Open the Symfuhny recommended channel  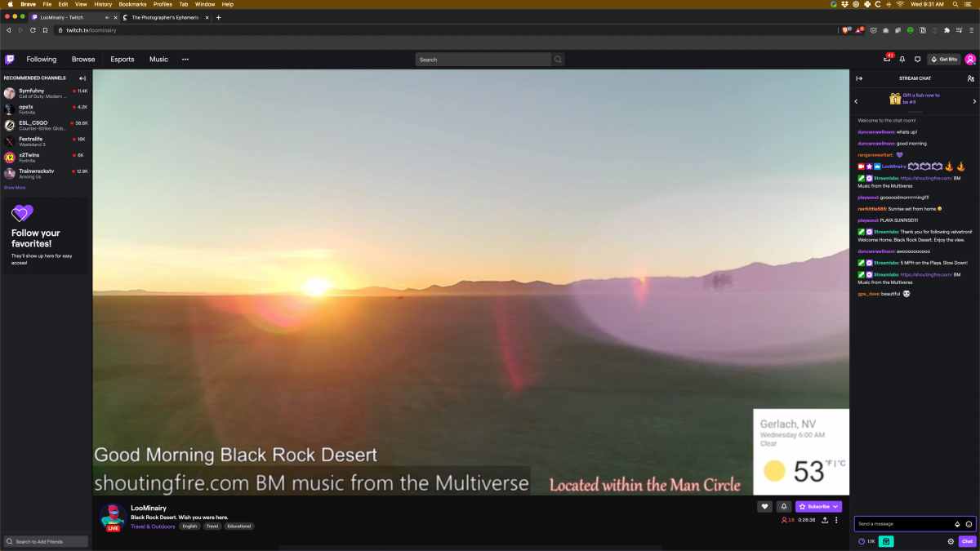pyautogui.click(x=46, y=93)
